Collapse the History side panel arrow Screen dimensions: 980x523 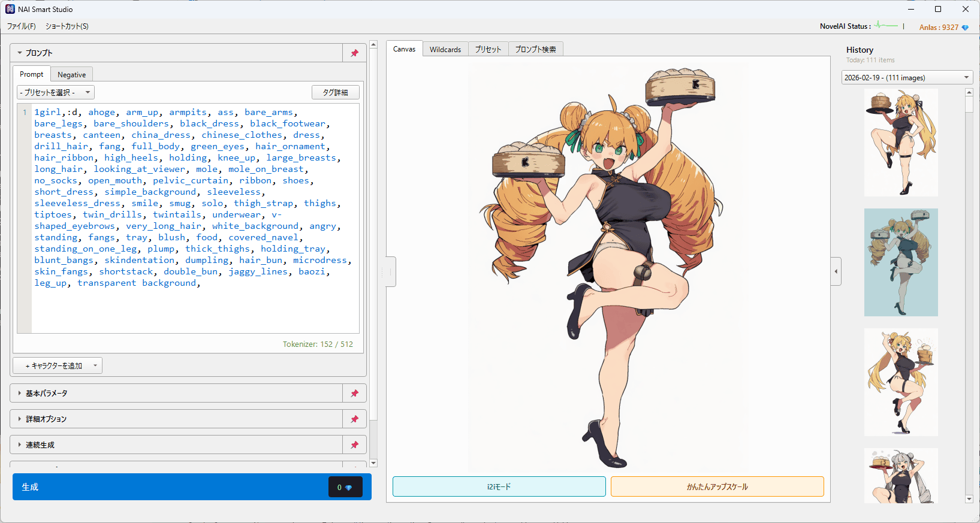pos(836,271)
